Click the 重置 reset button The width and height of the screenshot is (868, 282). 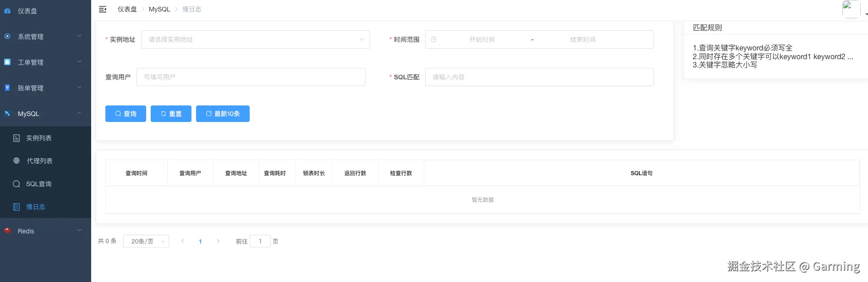(x=171, y=114)
